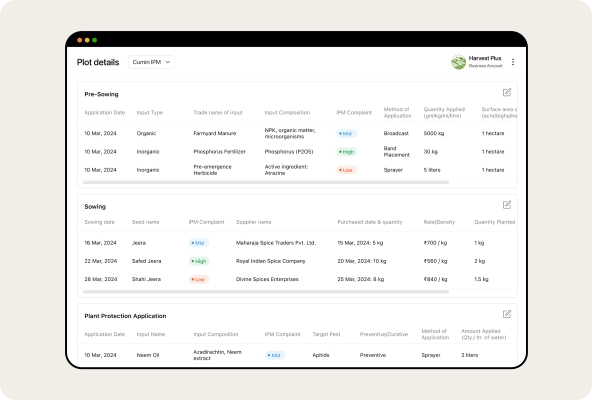The width and height of the screenshot is (592, 400).
Task: Click the Sowing table horizontal scrollbar
Action: pyautogui.click(x=266, y=292)
